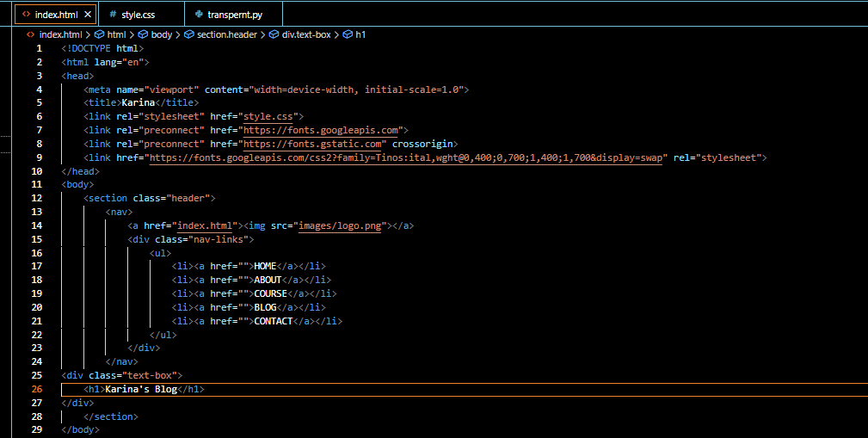Click the Tinos font css2 stylesheet URL
The height and width of the screenshot is (438, 868).
(406, 157)
